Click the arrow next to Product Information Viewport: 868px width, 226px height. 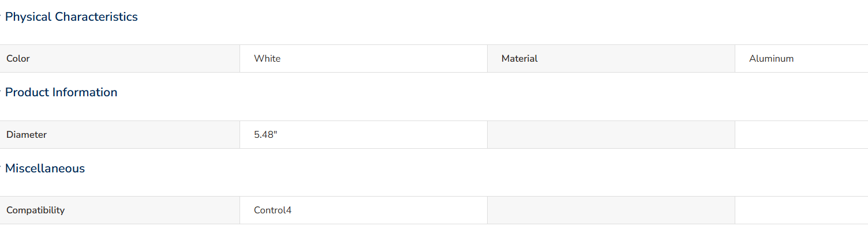tap(1, 93)
